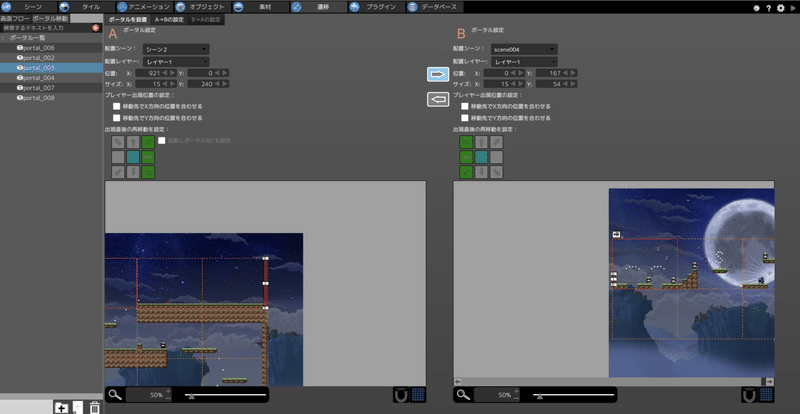The width and height of the screenshot is (800, 414).
Task: Click the trash delete icon at the bottom left
Action: click(95, 407)
